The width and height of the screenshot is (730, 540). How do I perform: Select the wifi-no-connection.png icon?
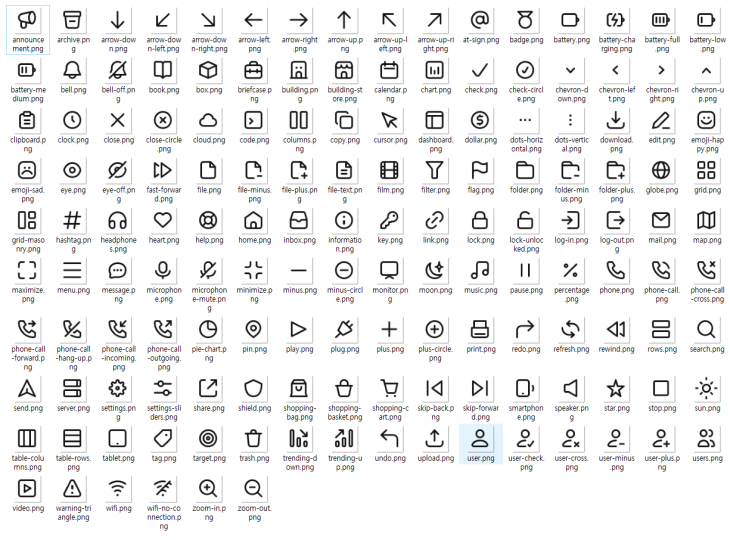point(163,488)
